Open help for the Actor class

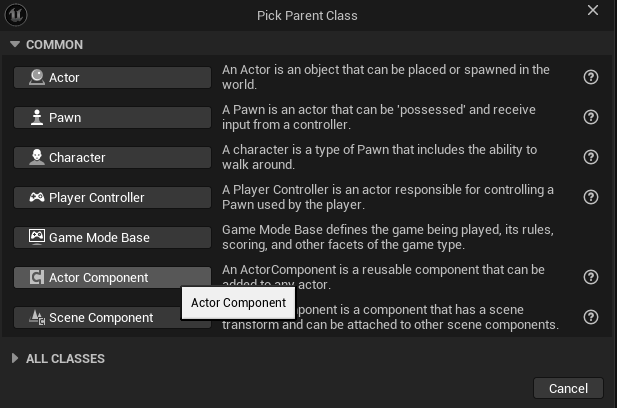(x=590, y=77)
